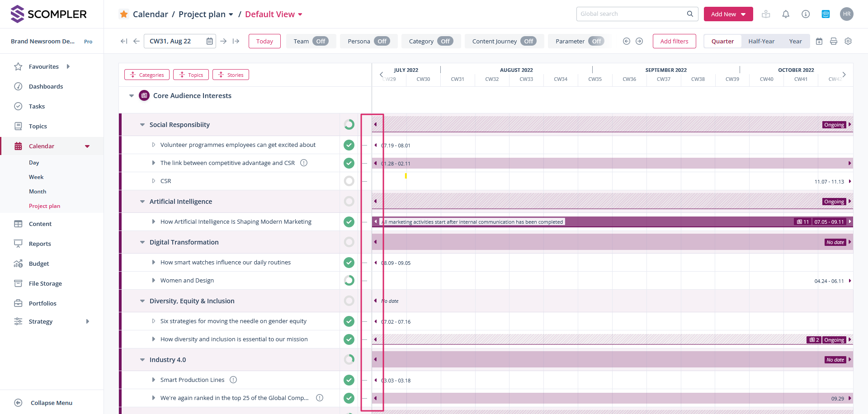Expand the Strategy sidebar submenu
The image size is (868, 414).
click(x=88, y=321)
